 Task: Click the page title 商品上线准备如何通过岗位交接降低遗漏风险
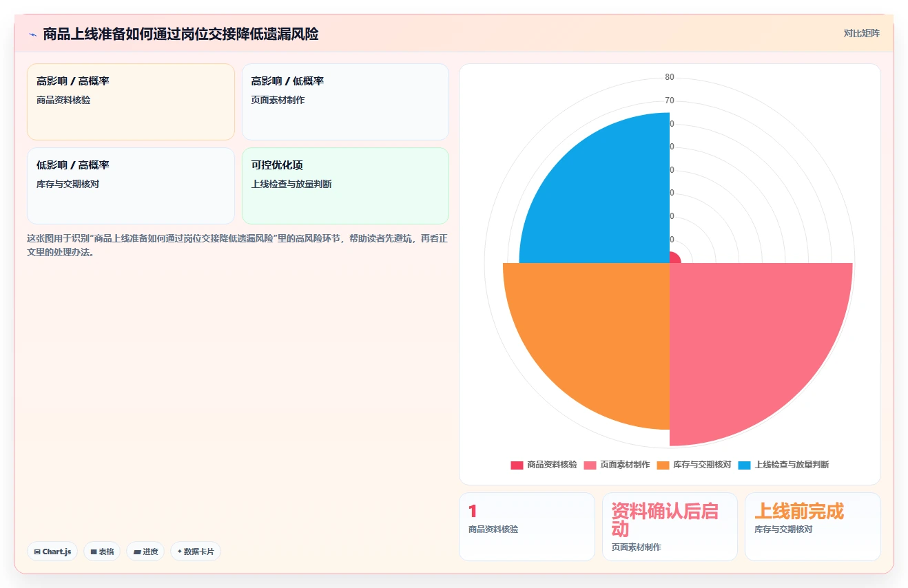coord(180,34)
